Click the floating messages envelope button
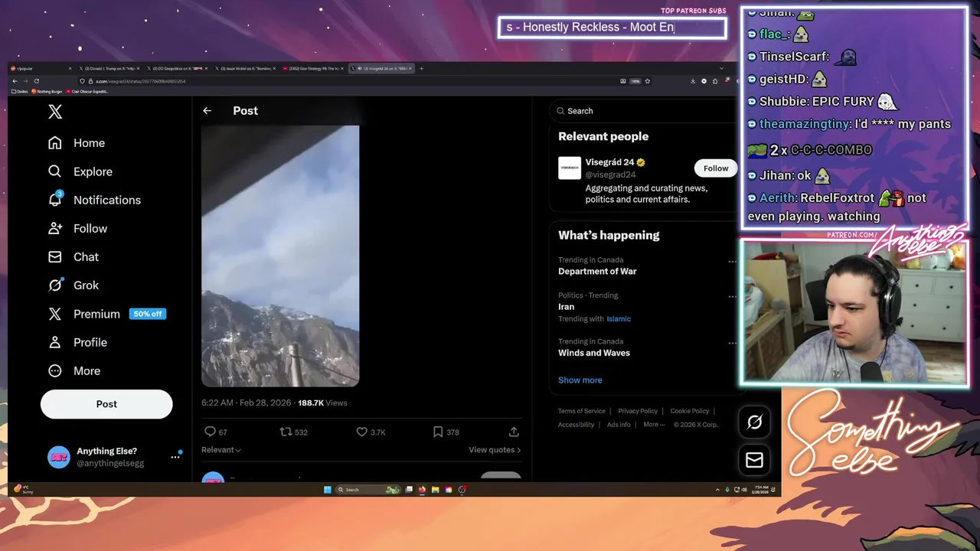 754,460
